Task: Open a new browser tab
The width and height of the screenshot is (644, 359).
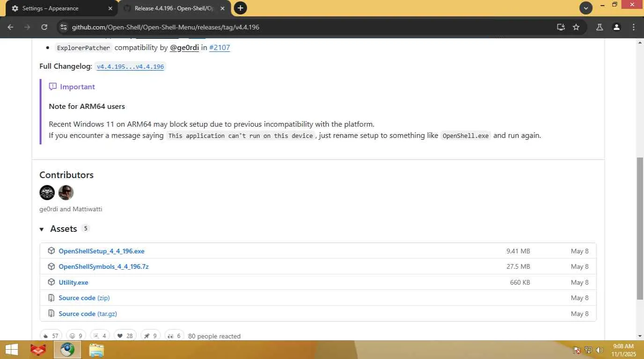Action: [x=240, y=8]
